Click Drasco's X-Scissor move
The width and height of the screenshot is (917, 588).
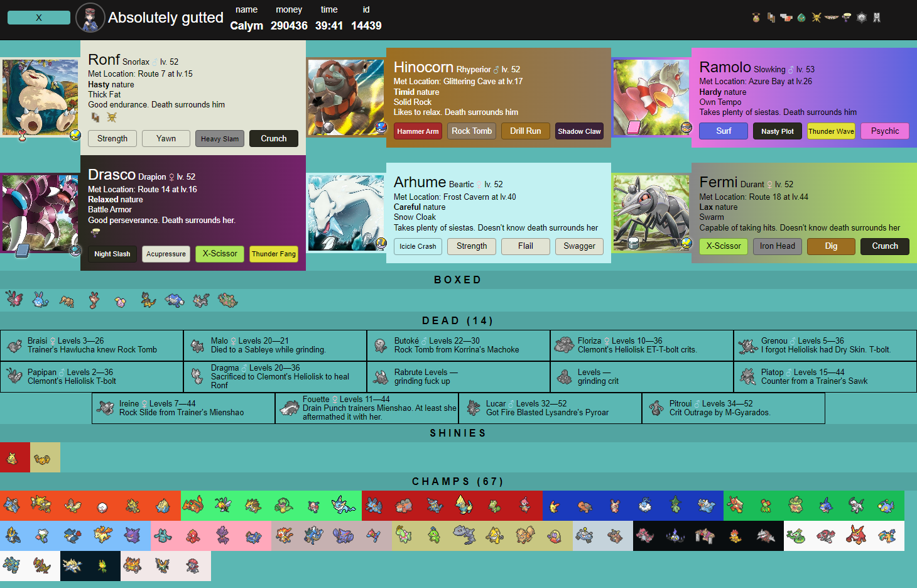(x=220, y=254)
